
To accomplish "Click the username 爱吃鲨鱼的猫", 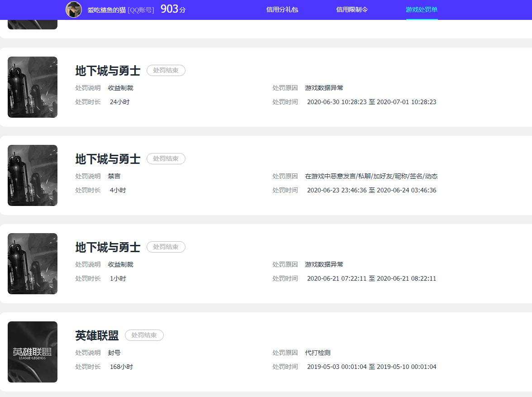I will tap(107, 10).
